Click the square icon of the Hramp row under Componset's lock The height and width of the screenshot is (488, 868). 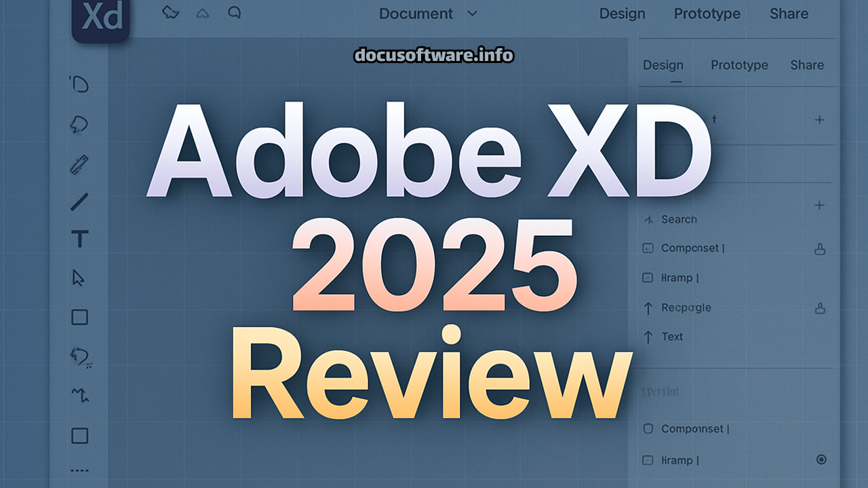(648, 278)
